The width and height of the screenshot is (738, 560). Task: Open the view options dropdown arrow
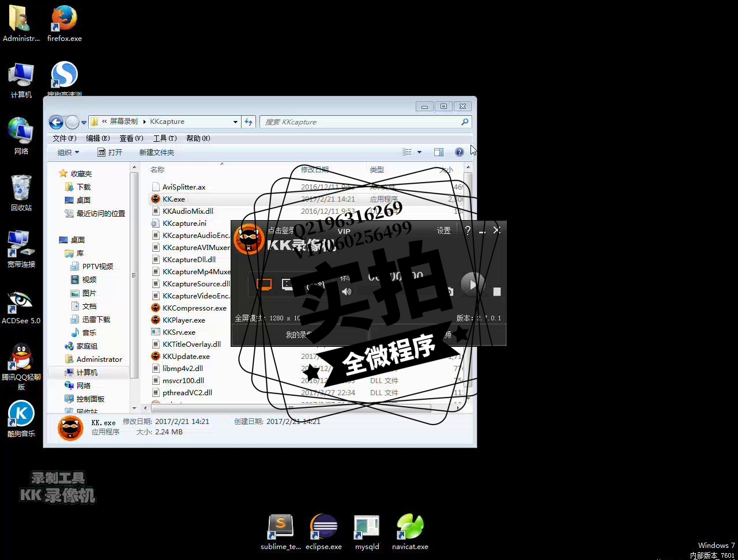419,152
